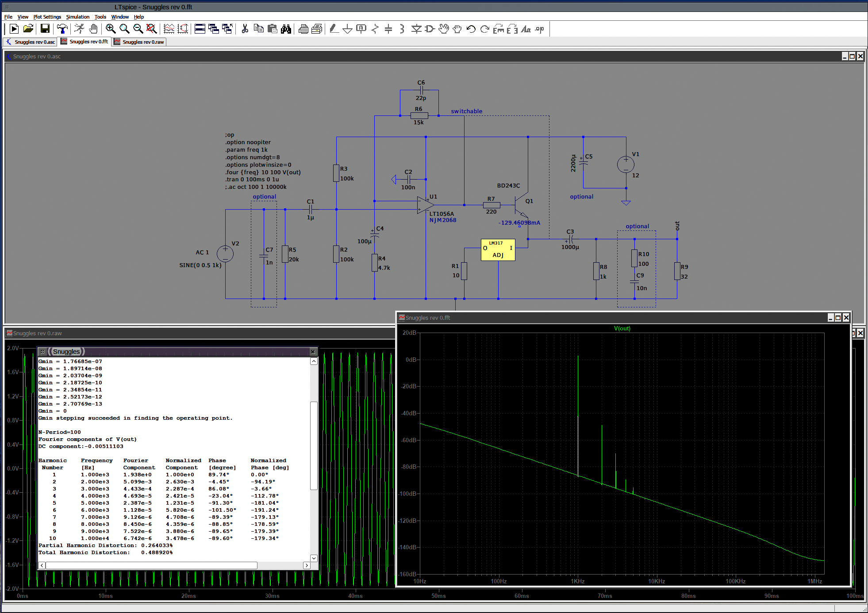Click the BD243C transistor label

click(x=508, y=185)
